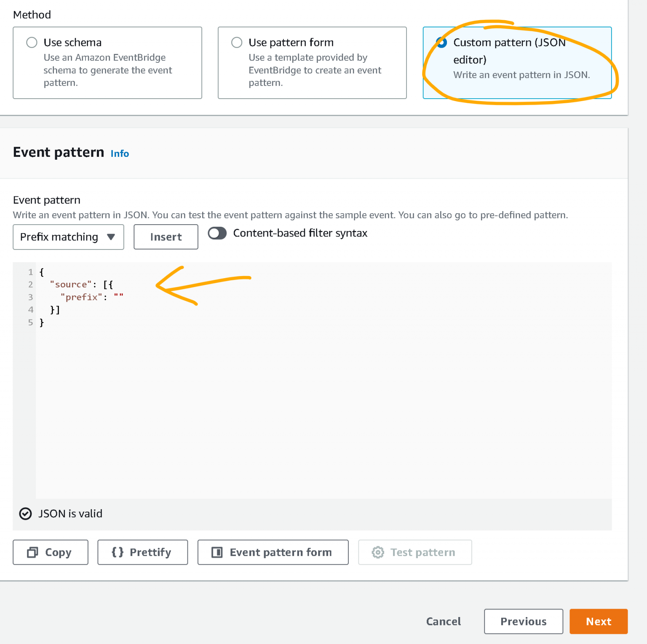Click the panel icon on Event pattern form
This screenshot has width=647, height=644.
(217, 552)
